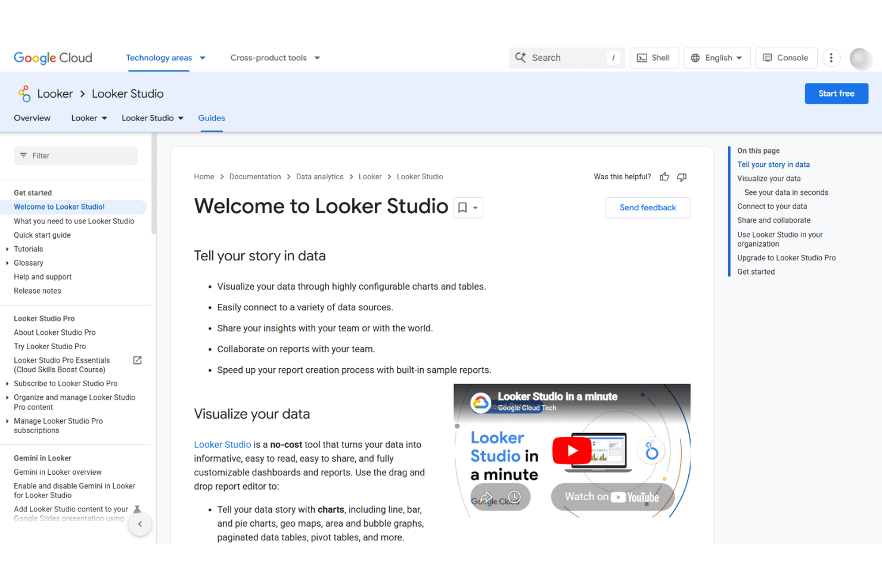The width and height of the screenshot is (882, 588).
Task: Click the Send feedback button
Action: [648, 207]
